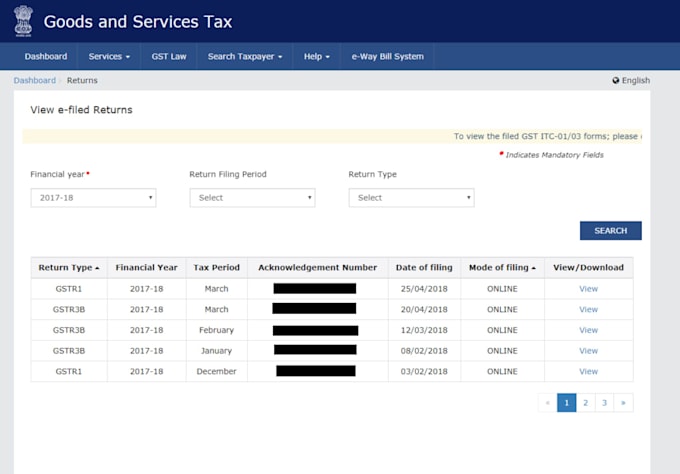680x474 pixels.
Task: Sort by Return Type column arrow
Action: click(x=97, y=268)
